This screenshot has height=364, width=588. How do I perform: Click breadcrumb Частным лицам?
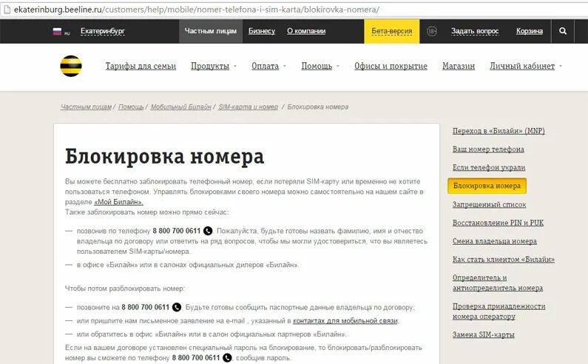click(x=87, y=107)
